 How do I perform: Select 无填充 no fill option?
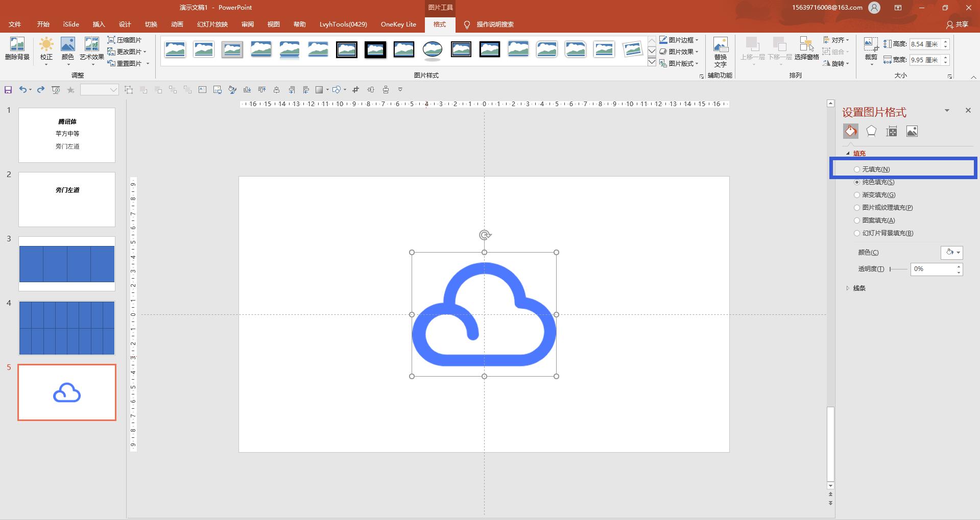tap(872, 169)
